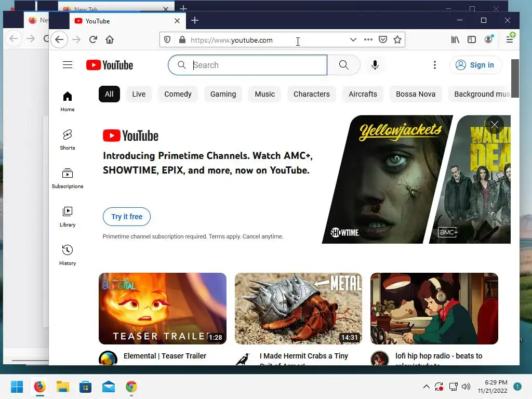View site security info via padlock icon
The height and width of the screenshot is (399, 532).
[182, 39]
